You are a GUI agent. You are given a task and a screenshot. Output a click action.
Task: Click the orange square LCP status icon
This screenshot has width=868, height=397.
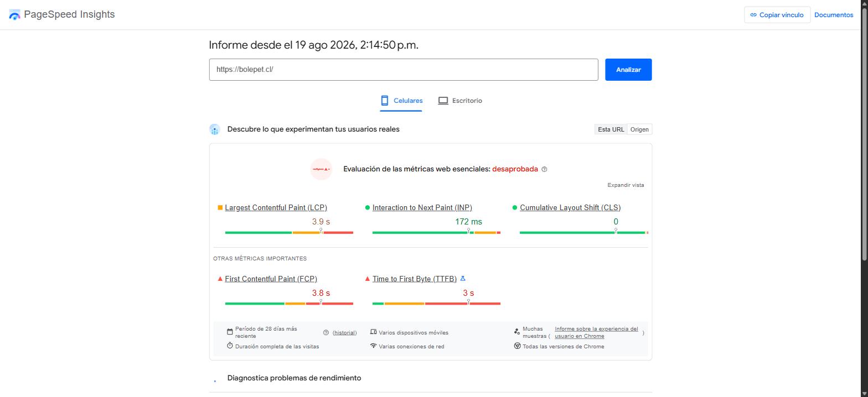pos(220,208)
